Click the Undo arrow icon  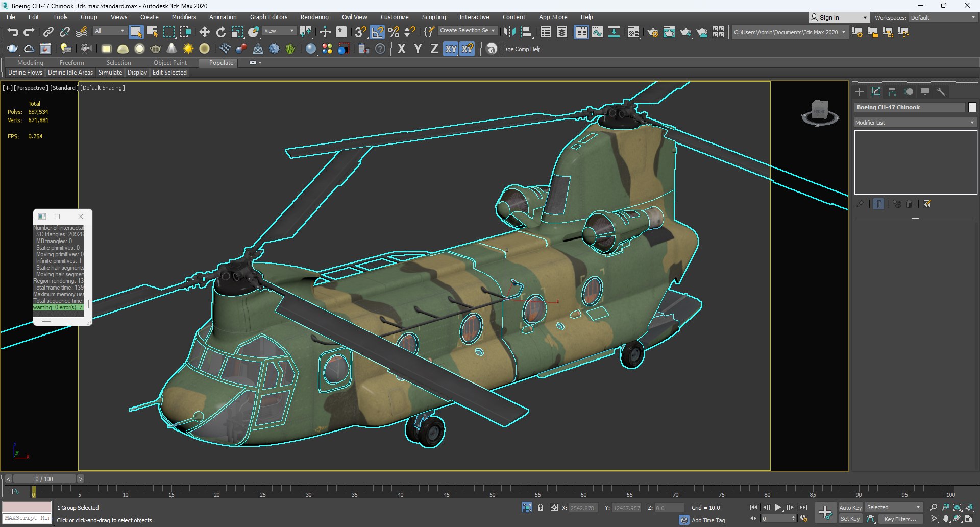pos(13,32)
